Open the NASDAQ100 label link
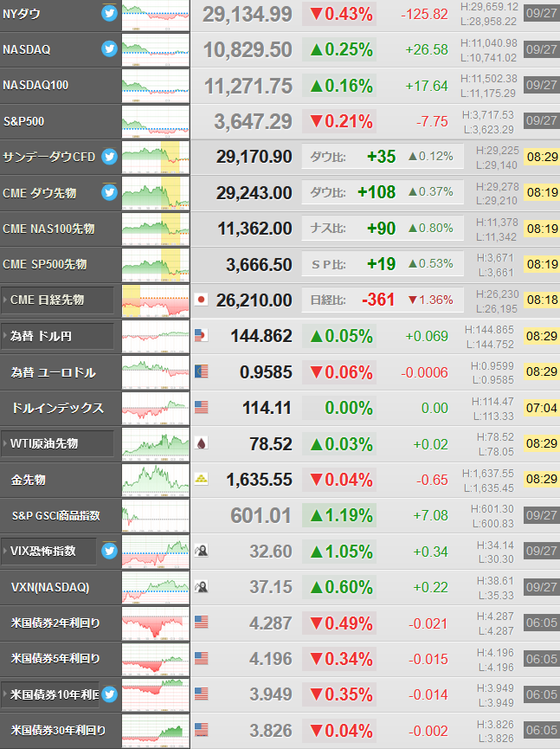Viewport: 560px width, 749px height. [x=35, y=85]
